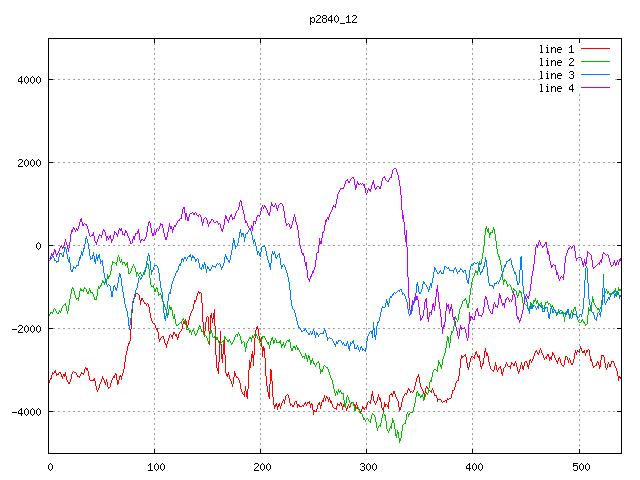Click the y-axis label -2000
The height and width of the screenshot is (480, 640).
tap(27, 329)
